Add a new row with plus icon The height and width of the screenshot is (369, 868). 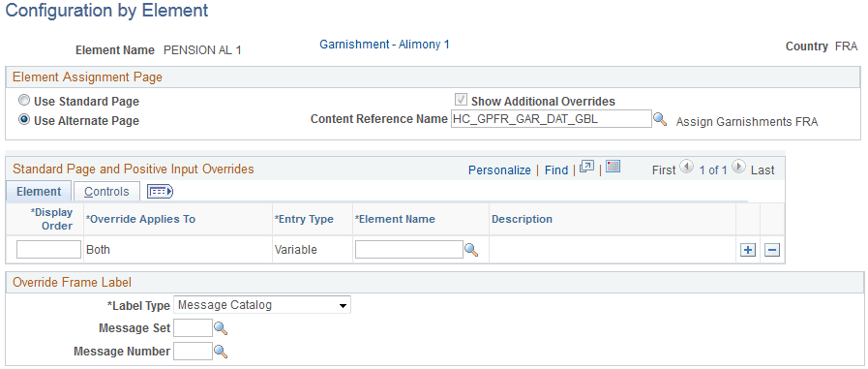coord(748,250)
